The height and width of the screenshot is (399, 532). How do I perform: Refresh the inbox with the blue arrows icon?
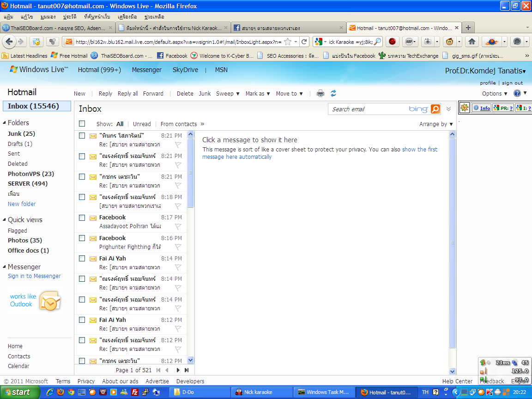(333, 93)
